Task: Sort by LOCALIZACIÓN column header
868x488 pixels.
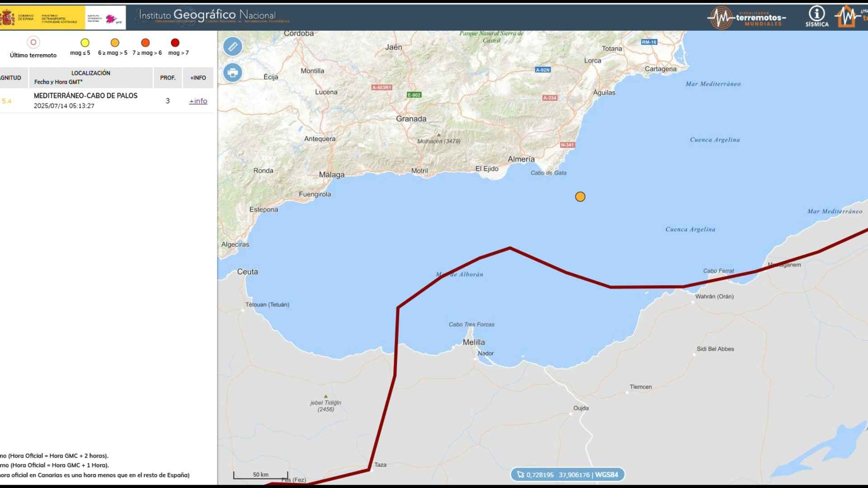Action: [x=90, y=73]
